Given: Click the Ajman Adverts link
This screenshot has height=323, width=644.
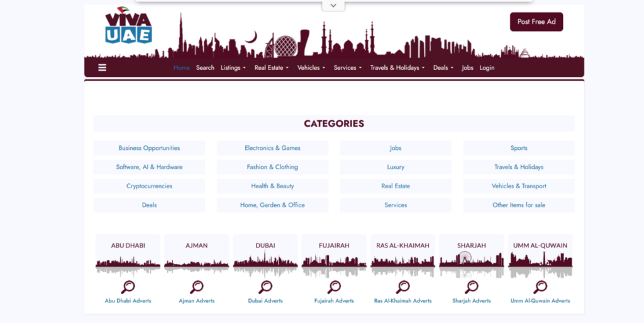Looking at the screenshot, I should (197, 301).
